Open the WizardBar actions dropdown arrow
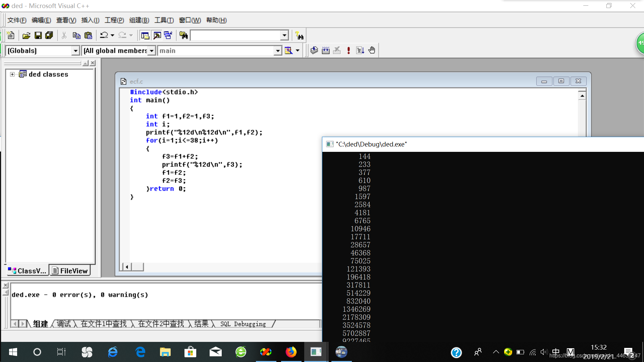 [298, 51]
